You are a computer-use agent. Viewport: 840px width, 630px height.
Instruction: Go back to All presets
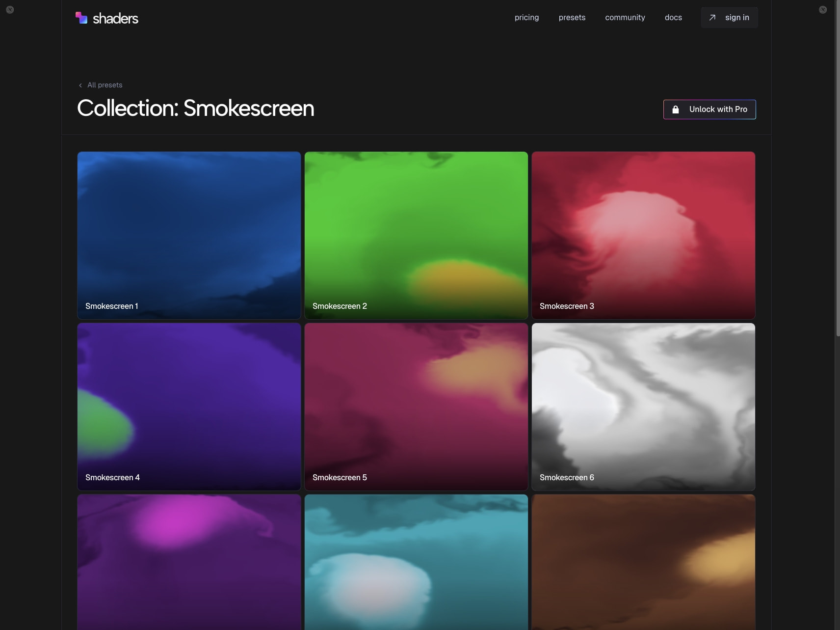[x=105, y=85]
